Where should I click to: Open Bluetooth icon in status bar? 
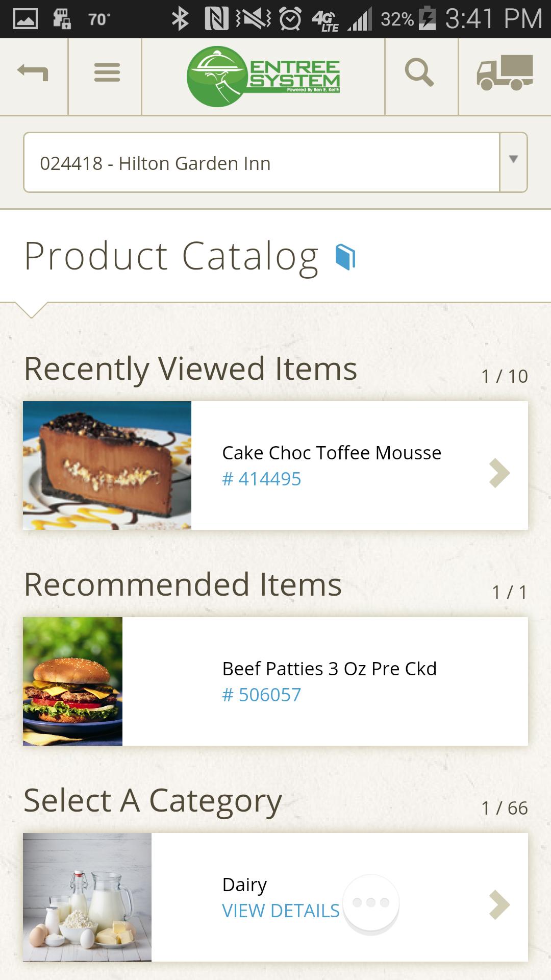coord(180,19)
